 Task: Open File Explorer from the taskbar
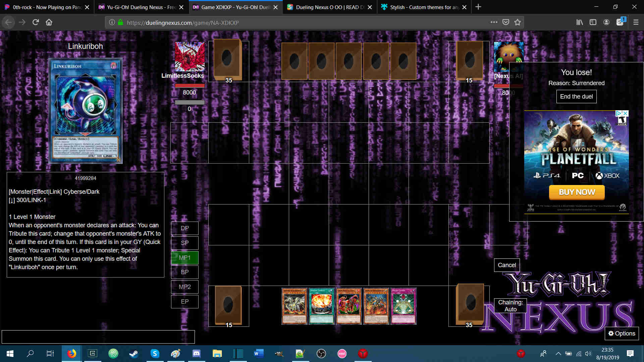(217, 354)
